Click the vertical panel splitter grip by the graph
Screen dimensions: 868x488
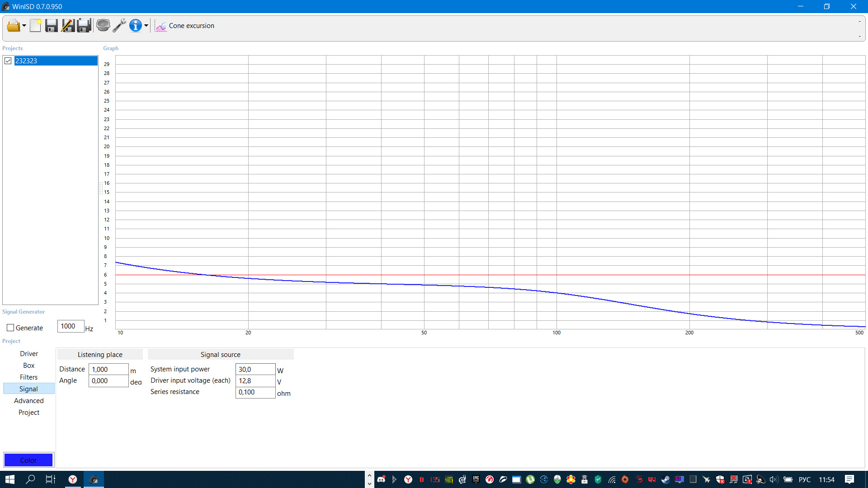[x=101, y=188]
